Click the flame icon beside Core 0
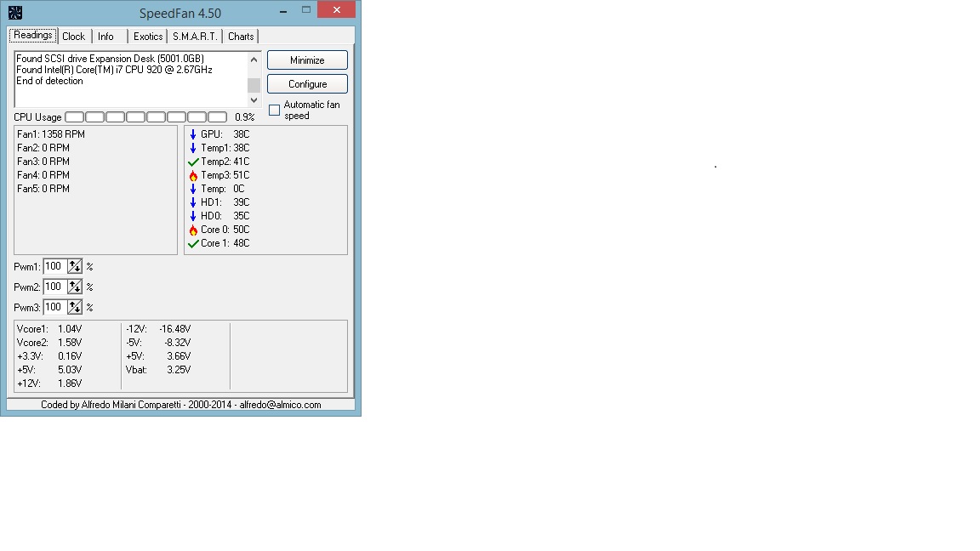The height and width of the screenshot is (551, 980). click(193, 230)
